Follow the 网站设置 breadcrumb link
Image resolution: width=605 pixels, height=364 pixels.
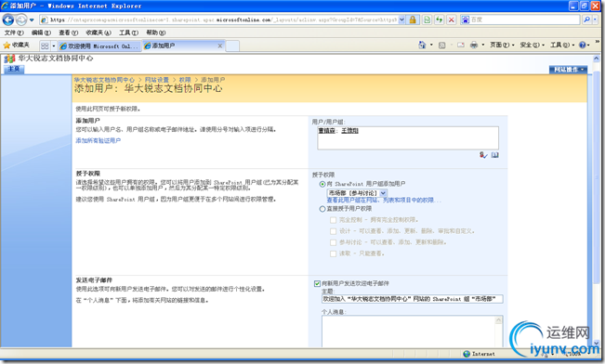[157, 80]
